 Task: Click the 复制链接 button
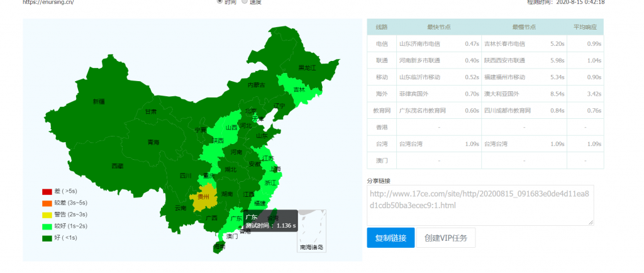tap(391, 238)
